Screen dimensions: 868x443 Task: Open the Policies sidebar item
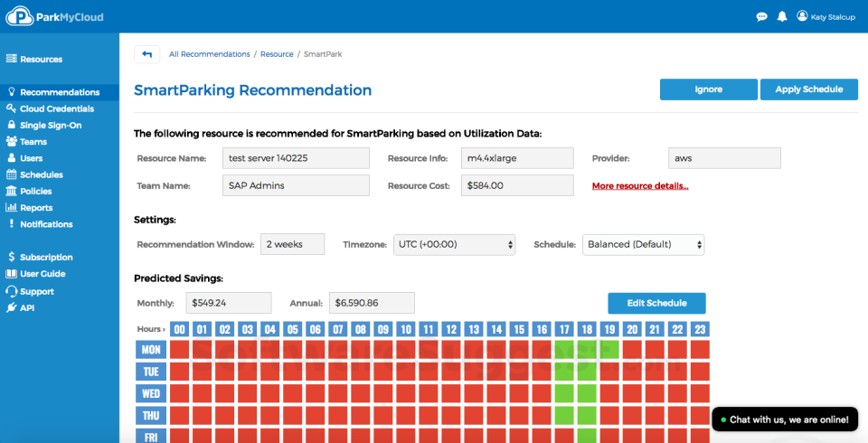(x=36, y=191)
